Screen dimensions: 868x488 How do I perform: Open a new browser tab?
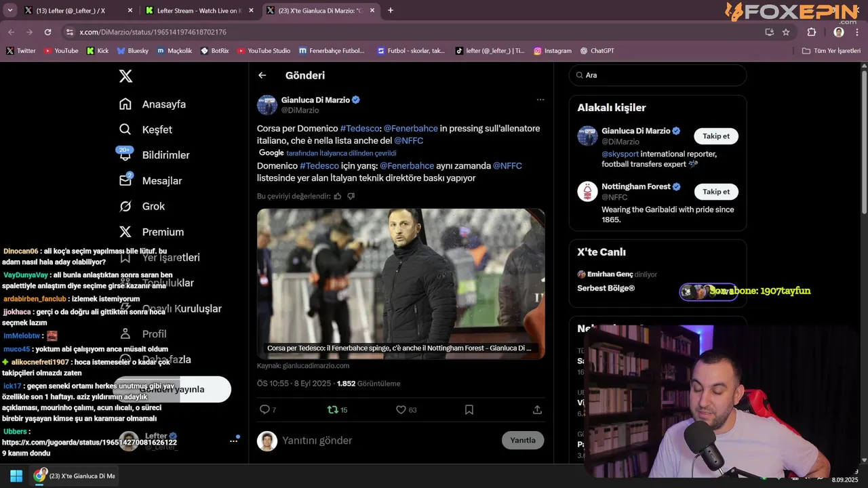(390, 10)
